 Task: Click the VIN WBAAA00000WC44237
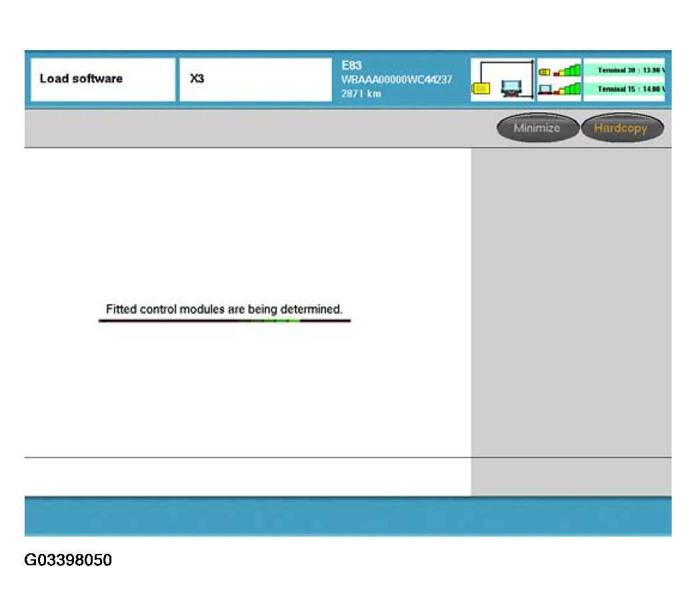[x=396, y=79]
